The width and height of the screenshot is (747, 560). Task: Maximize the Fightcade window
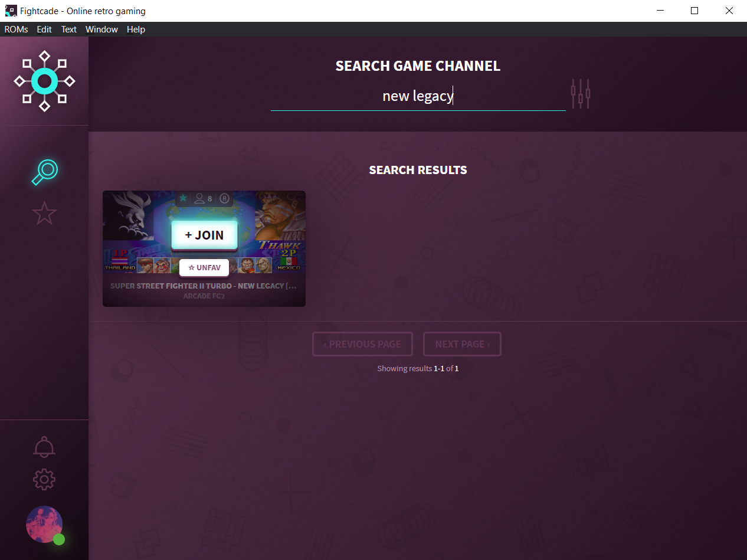[694, 11]
